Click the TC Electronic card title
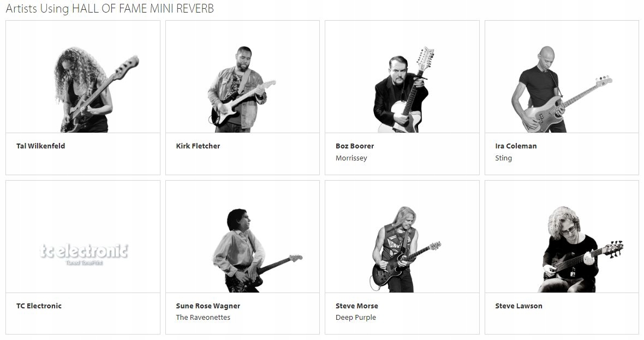The height and width of the screenshot is (340, 644). 39,306
